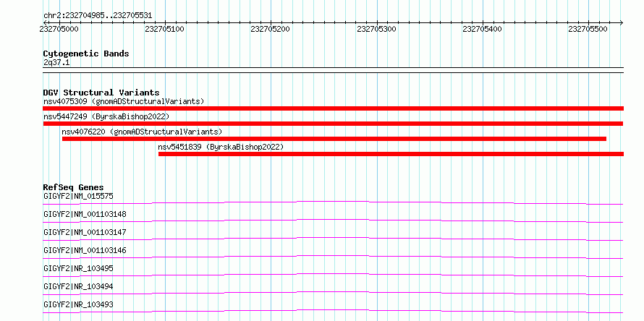Click the nsv5447249 variant label
This screenshot has width=644, height=321.
(x=106, y=116)
